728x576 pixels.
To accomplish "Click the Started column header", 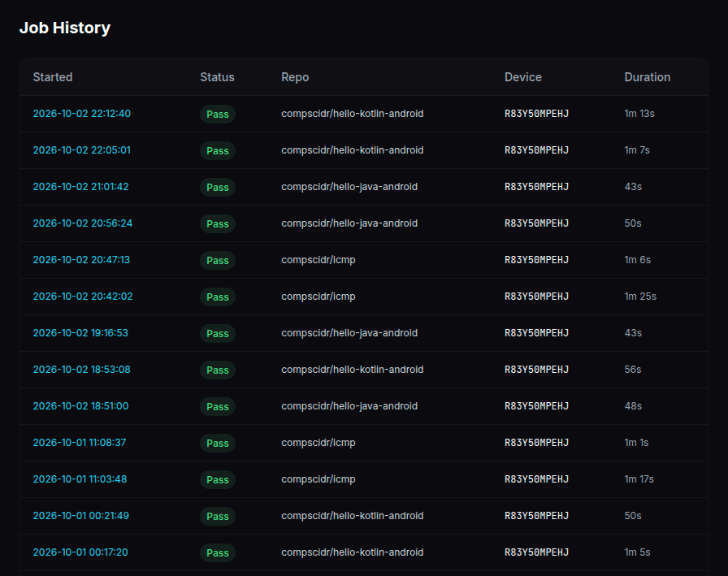I will point(53,77).
